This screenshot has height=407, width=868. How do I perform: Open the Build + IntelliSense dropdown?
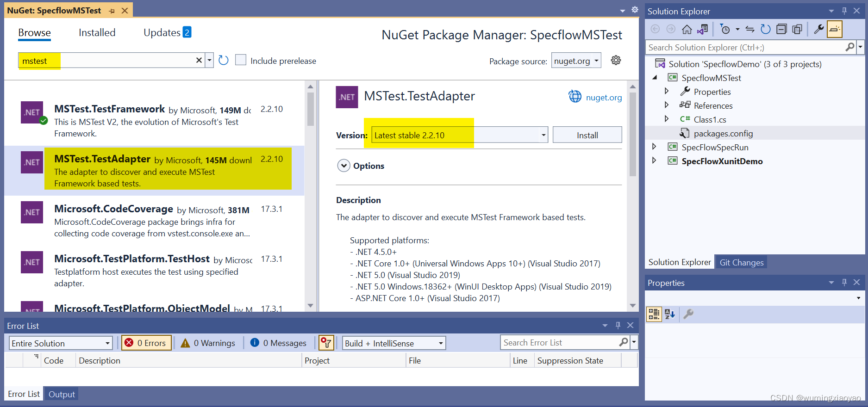(394, 343)
